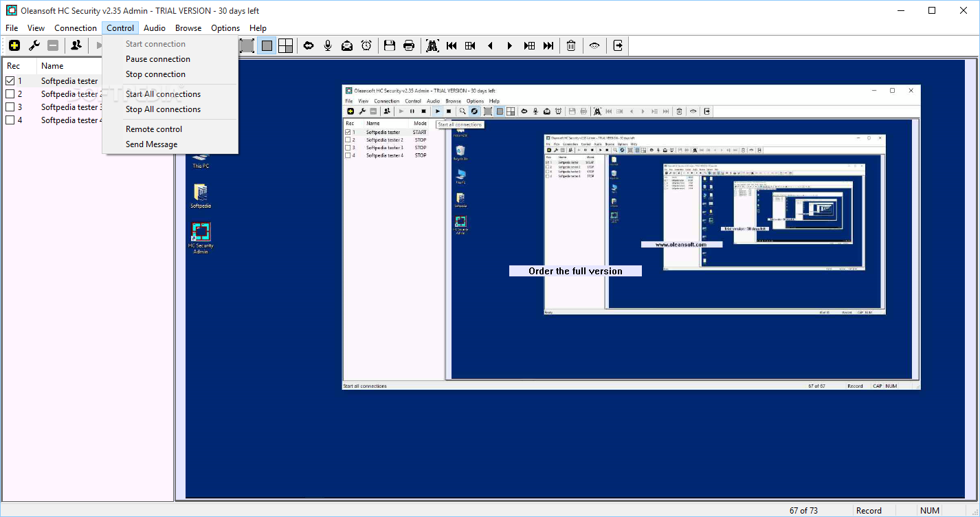Open the Options menu

pos(225,28)
